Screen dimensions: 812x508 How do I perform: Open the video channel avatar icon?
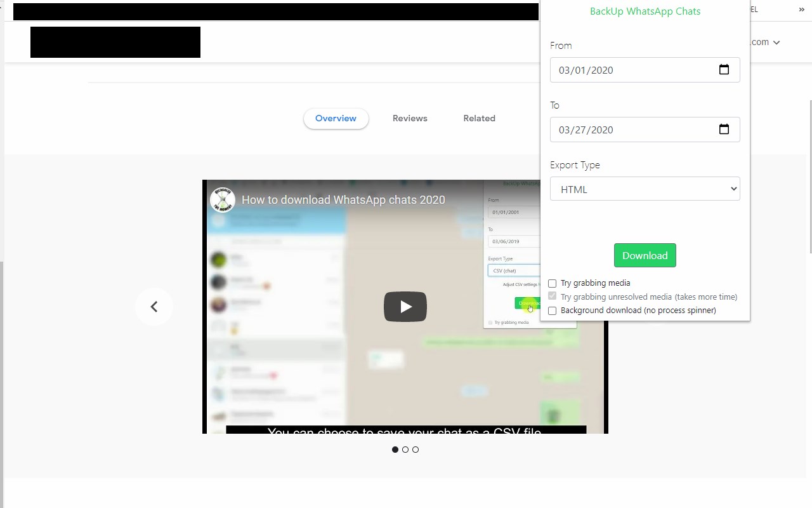[223, 200]
